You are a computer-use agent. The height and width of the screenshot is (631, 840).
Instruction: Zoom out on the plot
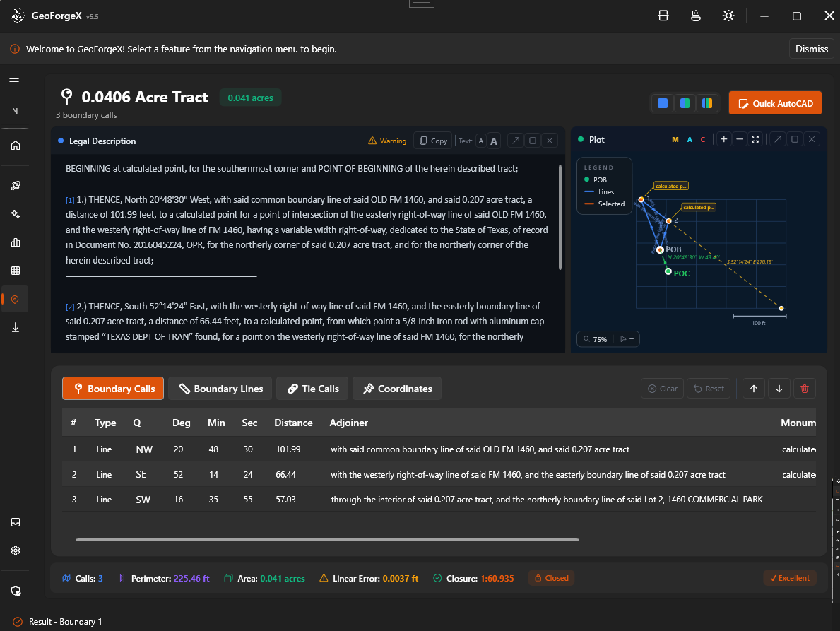[x=739, y=139]
